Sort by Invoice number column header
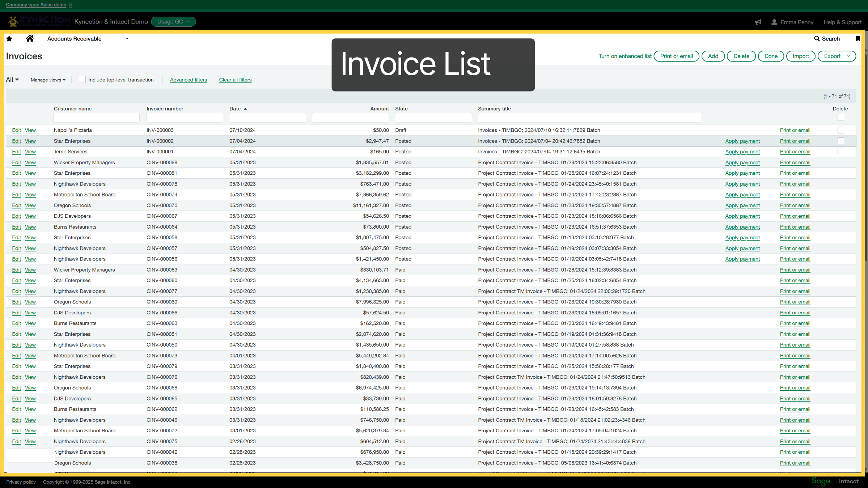The width and height of the screenshot is (868, 488). pos(165,109)
